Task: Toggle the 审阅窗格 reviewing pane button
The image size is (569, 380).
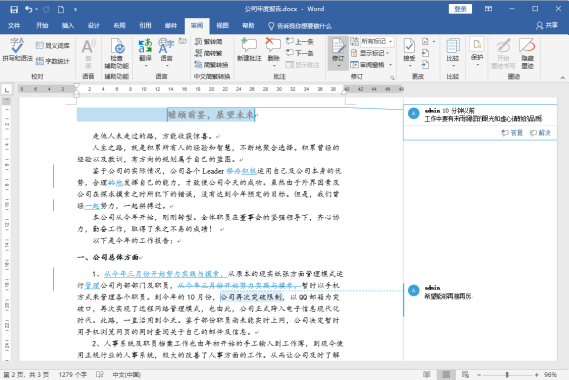Action: (x=367, y=65)
